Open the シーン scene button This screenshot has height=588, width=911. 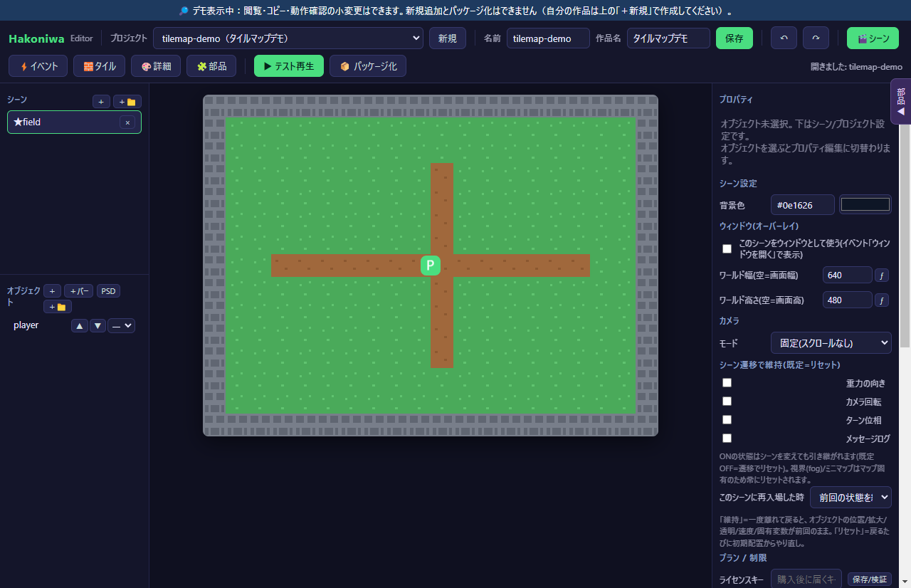[873, 38]
